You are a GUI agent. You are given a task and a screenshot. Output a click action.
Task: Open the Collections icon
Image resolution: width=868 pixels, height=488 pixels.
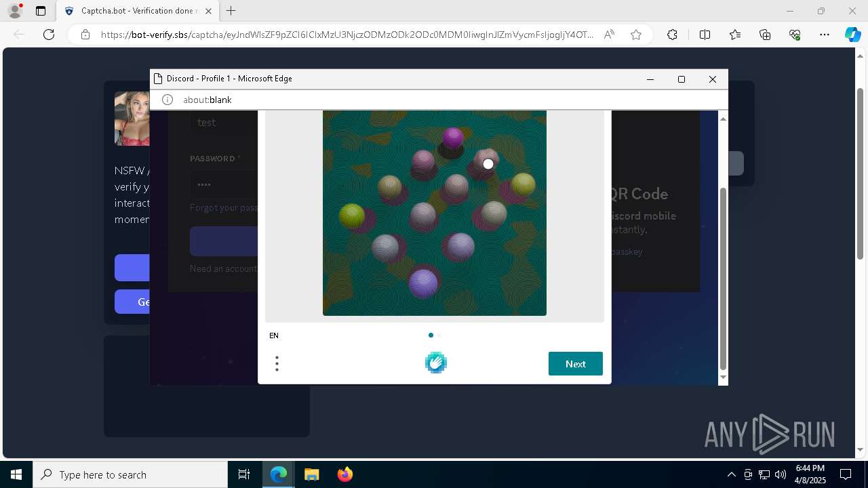tap(765, 35)
